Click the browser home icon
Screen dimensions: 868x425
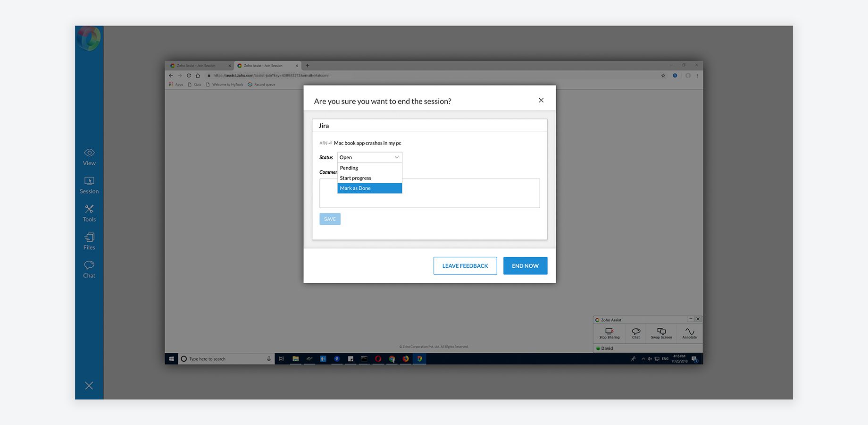tap(198, 76)
